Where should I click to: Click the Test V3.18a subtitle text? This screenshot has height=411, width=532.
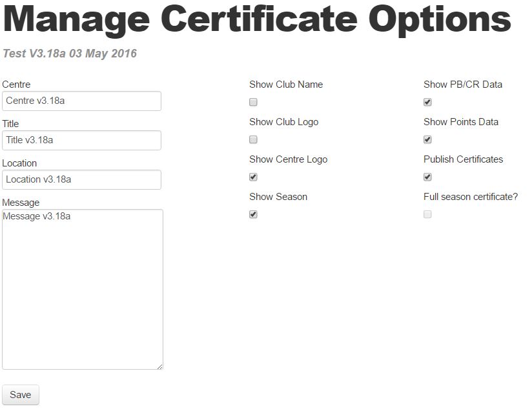pyautogui.click(x=70, y=54)
